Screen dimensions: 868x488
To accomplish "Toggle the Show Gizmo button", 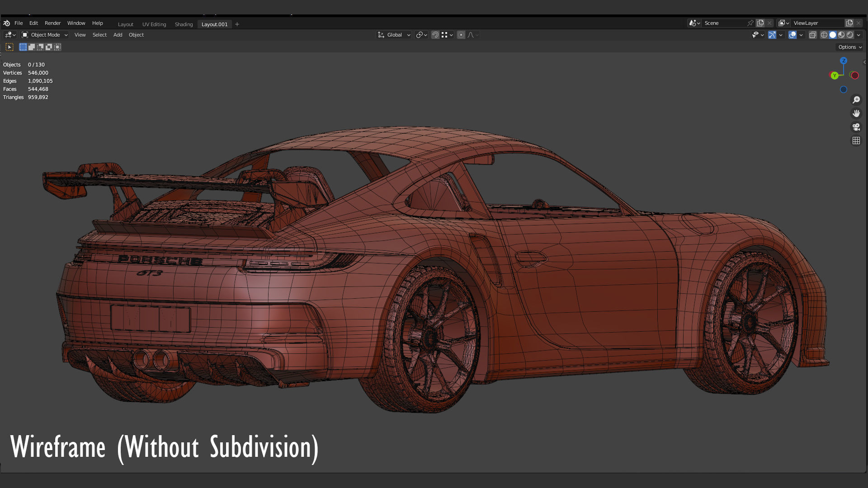I will [x=772, y=35].
